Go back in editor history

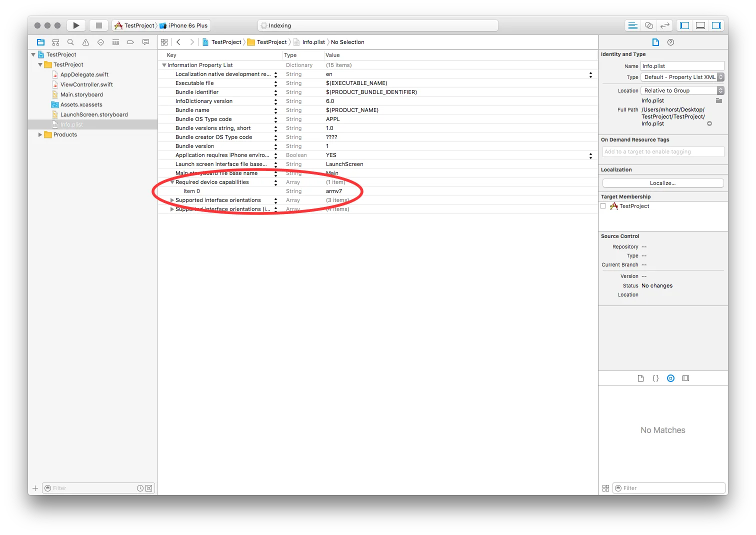178,42
